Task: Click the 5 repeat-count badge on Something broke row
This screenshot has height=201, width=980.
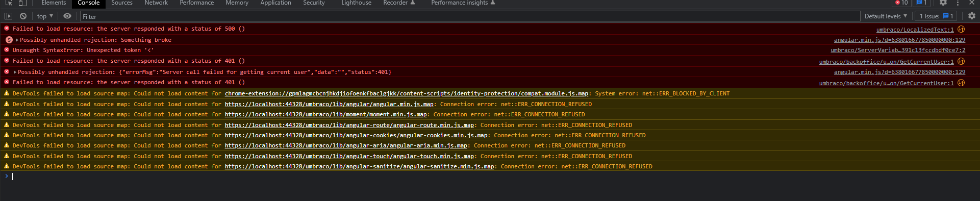Action: [9, 40]
